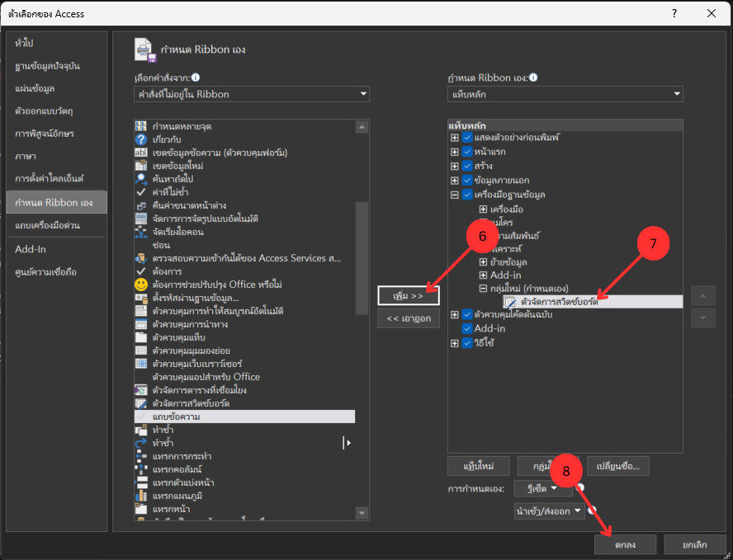Uncheck the หน้าแรก tab checkbox
Screen dimensions: 733x560
point(467,152)
